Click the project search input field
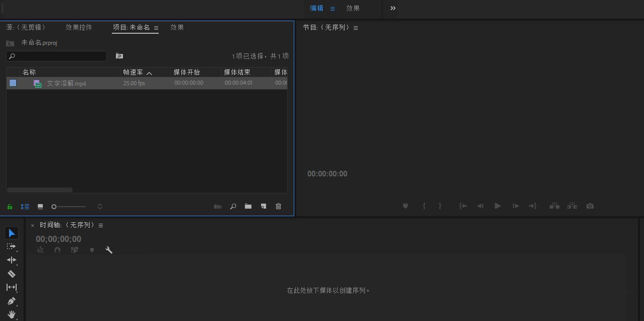The width and height of the screenshot is (644, 321). (x=56, y=56)
